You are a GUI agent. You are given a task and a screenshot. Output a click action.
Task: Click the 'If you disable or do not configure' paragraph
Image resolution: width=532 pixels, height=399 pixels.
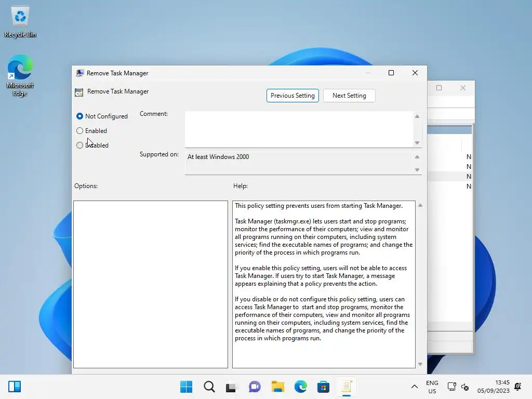(x=322, y=318)
